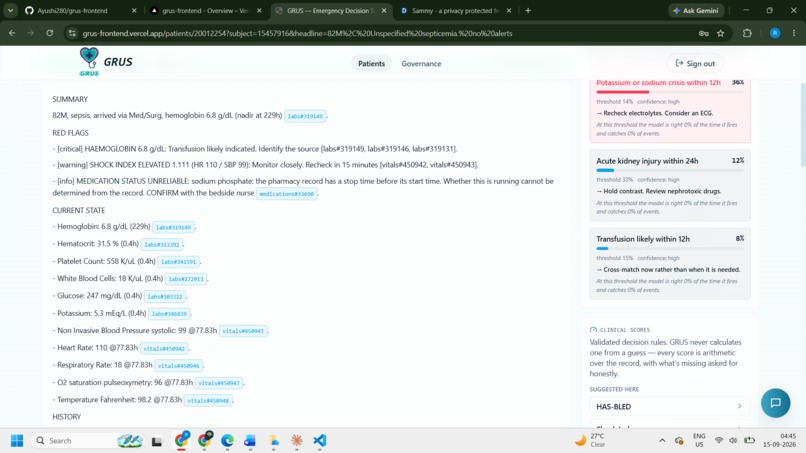Image resolution: width=806 pixels, height=453 pixels.
Task: View site information icon beside the URL
Action: [x=72, y=33]
